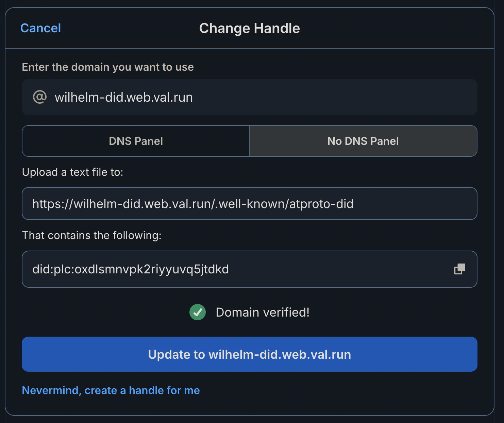Click the @ symbol icon in the domain field
This screenshot has width=504, height=423.
40,97
